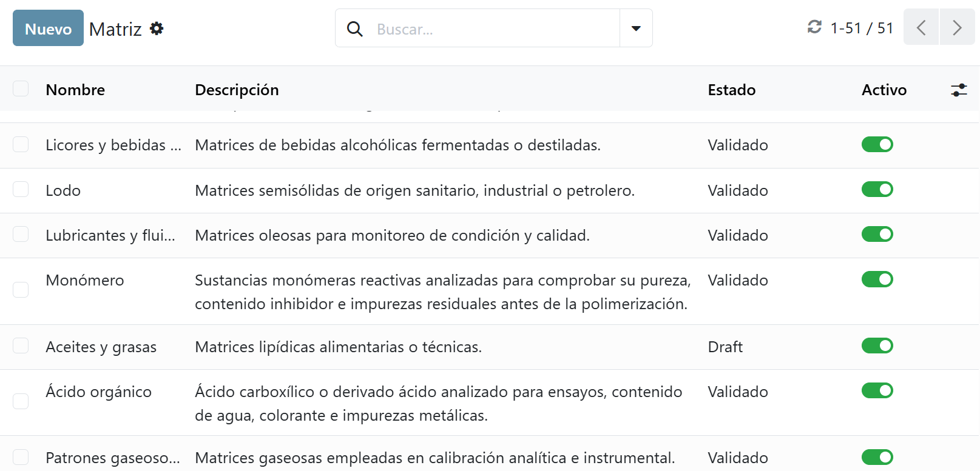Go to next page with right arrow

(957, 27)
